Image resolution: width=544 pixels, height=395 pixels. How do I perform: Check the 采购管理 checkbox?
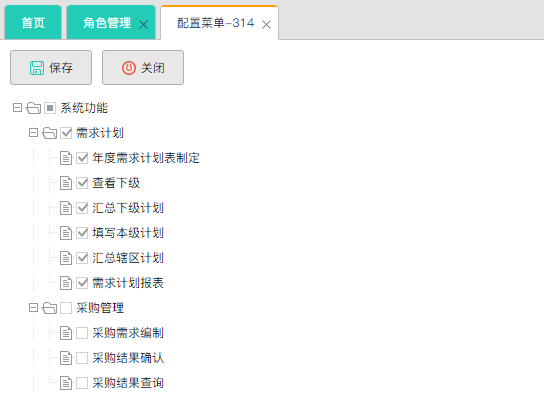pyautogui.click(x=66, y=308)
